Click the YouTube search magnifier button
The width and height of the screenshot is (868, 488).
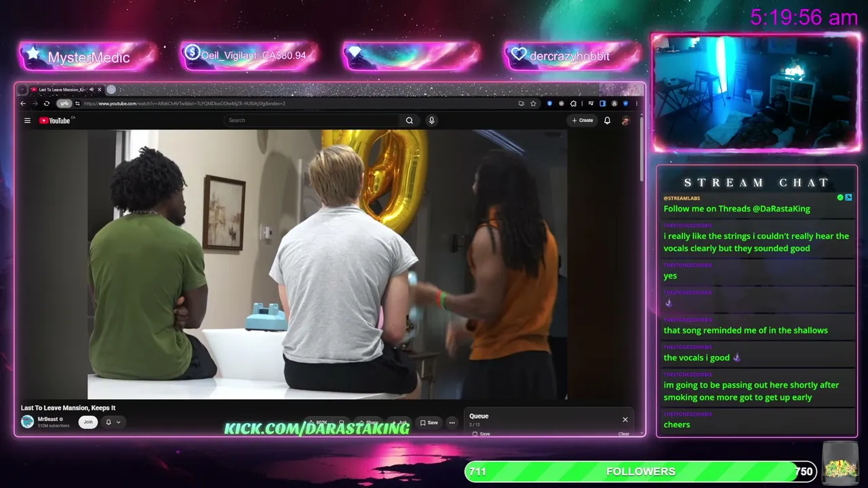click(x=410, y=121)
